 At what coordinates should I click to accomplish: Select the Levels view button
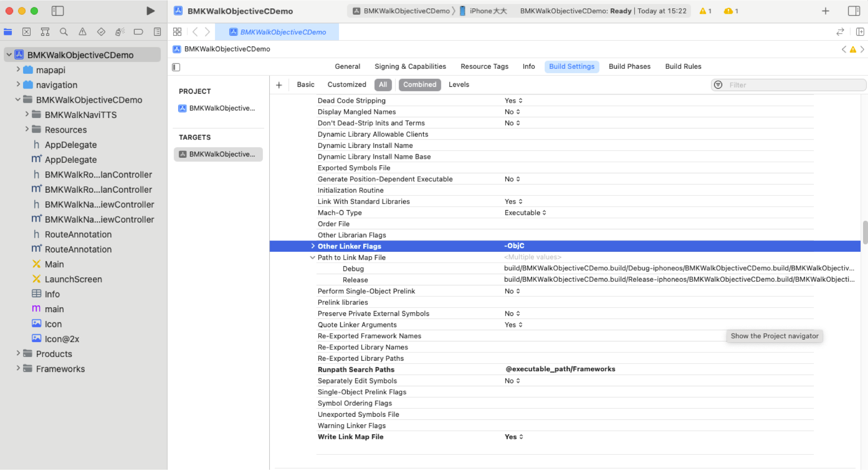[459, 85]
